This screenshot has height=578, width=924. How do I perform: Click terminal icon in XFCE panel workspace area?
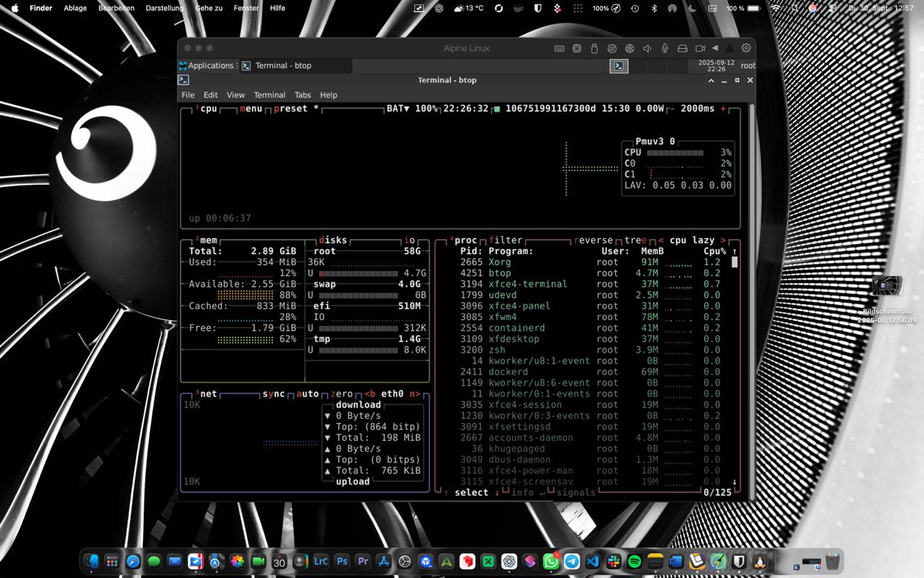tap(619, 66)
